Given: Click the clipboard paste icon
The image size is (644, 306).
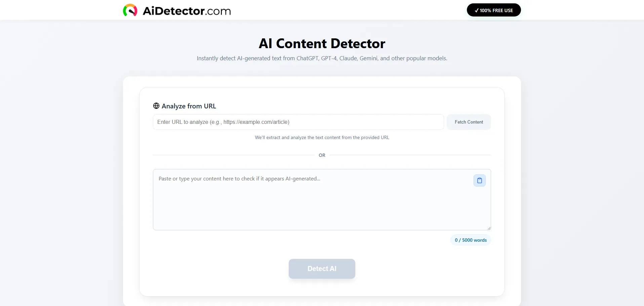Looking at the screenshot, I should point(479,180).
